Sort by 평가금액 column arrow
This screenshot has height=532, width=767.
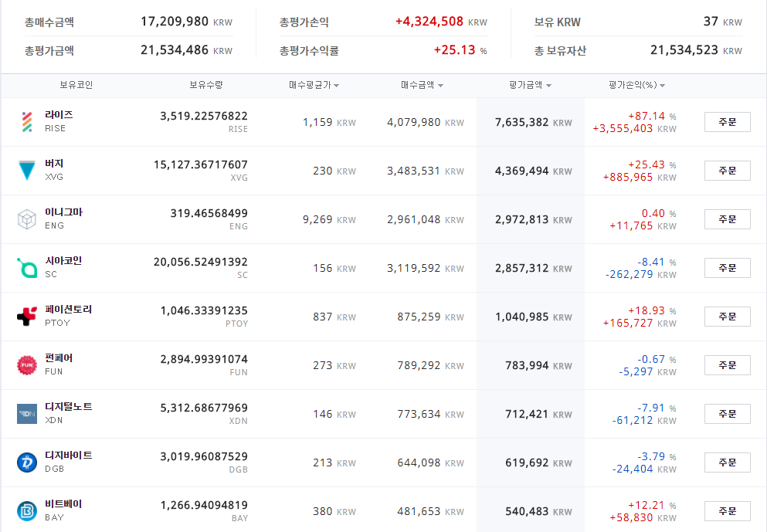click(x=549, y=86)
